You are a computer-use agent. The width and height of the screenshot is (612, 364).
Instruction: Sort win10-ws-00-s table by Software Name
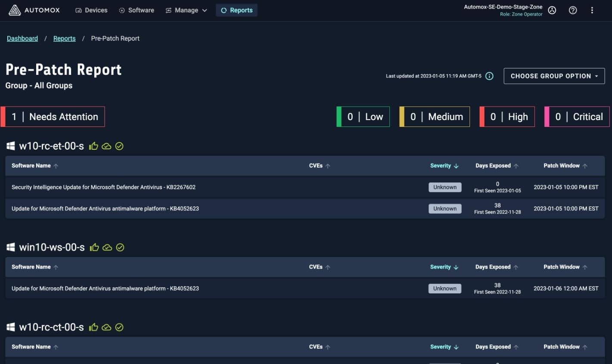coord(35,267)
